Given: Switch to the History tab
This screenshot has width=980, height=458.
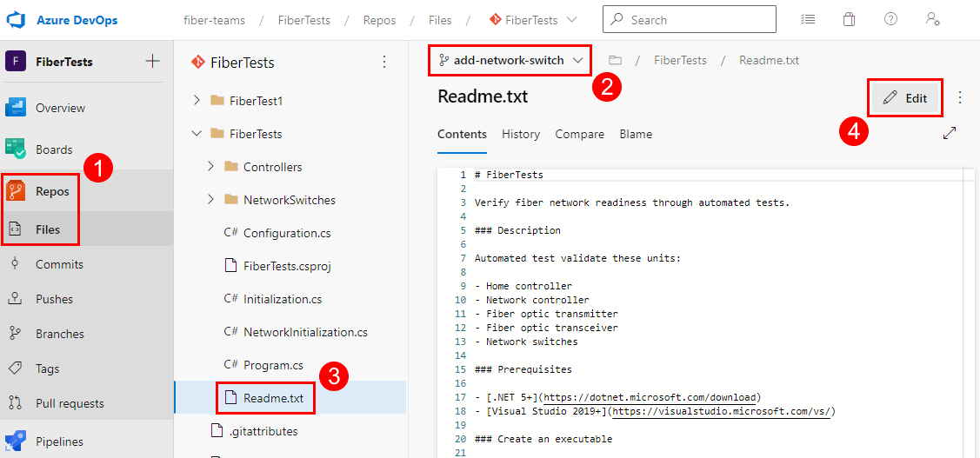Looking at the screenshot, I should point(521,135).
